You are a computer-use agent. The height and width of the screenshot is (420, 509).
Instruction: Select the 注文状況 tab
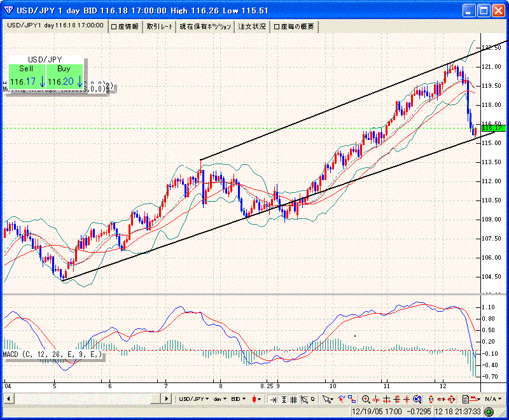click(x=252, y=26)
